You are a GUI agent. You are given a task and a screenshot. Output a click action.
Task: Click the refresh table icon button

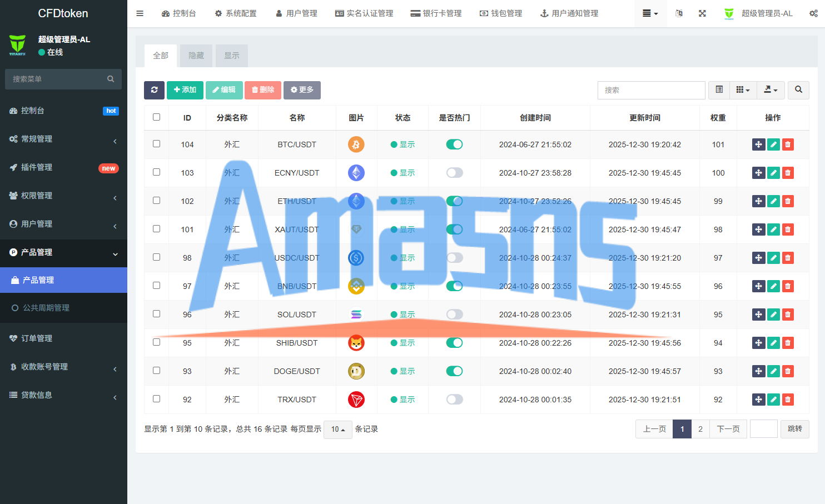[154, 90]
